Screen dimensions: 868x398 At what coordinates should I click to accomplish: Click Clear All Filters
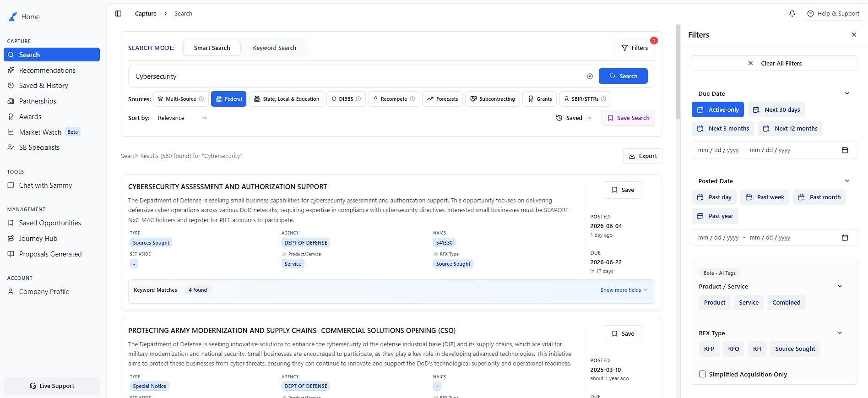[775, 63]
